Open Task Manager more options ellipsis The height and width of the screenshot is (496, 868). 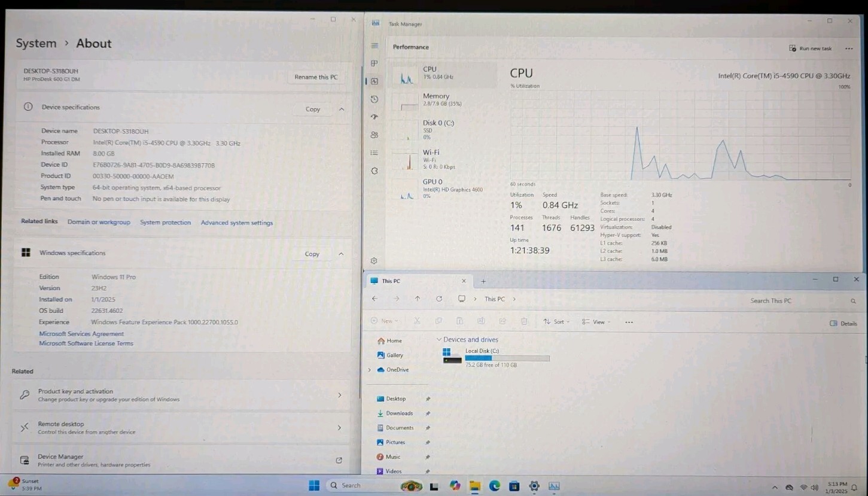point(849,48)
